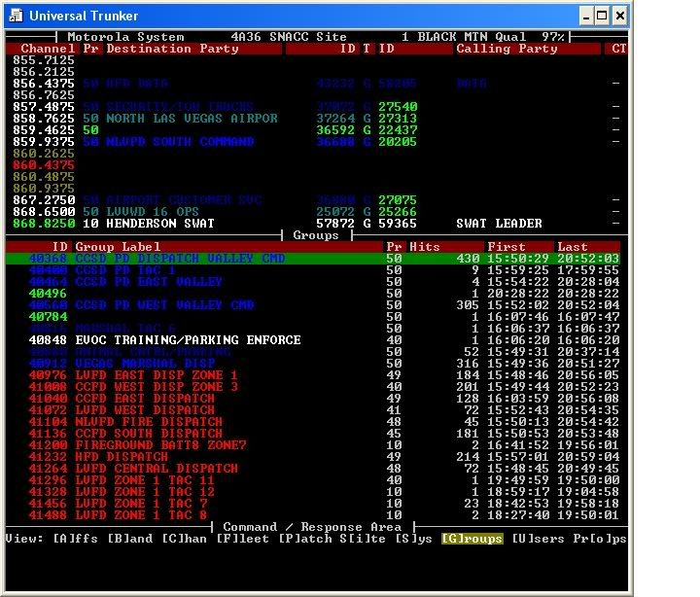Switch view to [C]han

[185, 539]
